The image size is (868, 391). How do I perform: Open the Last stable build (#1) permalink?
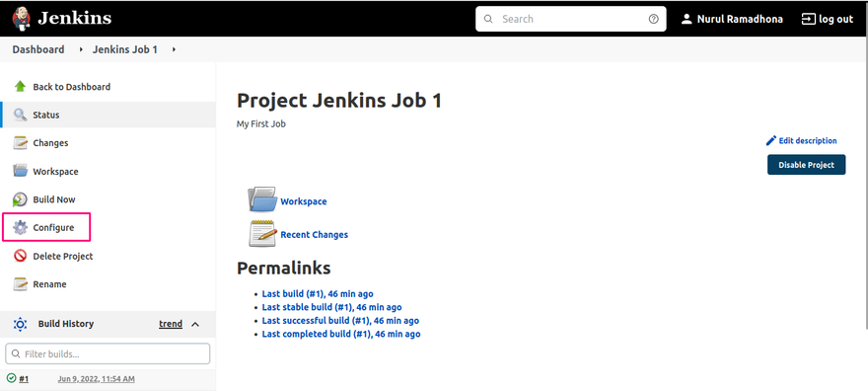332,307
